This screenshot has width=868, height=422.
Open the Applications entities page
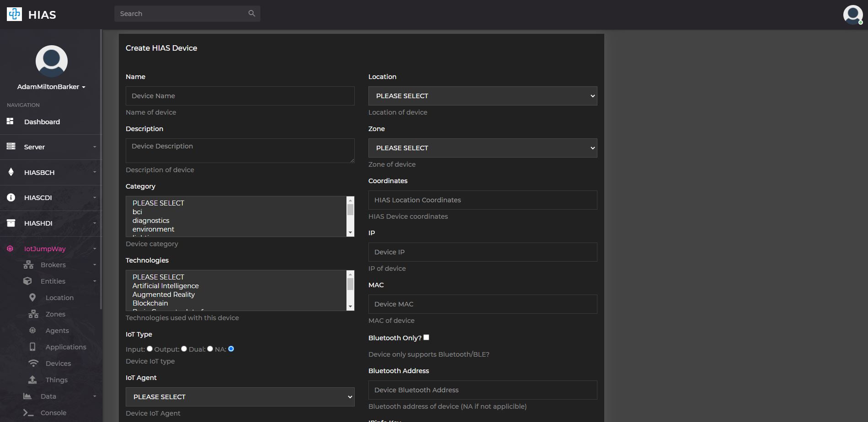[66, 347]
